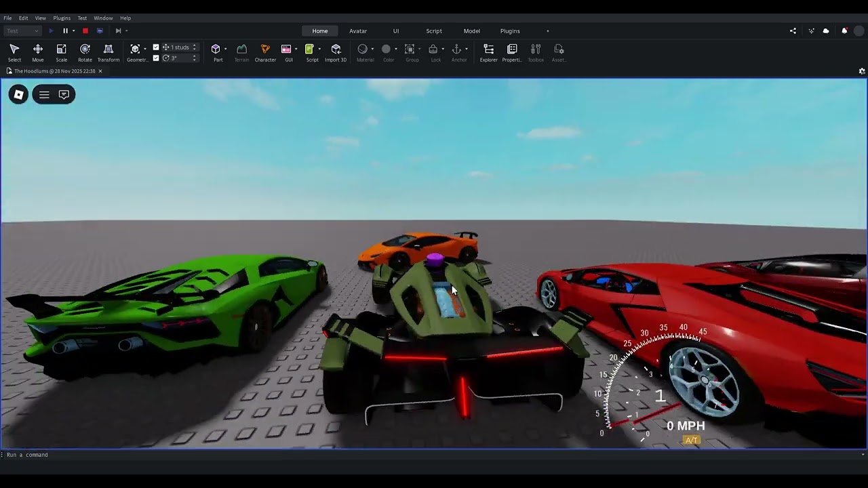Click the cloud save status icon
The width and height of the screenshot is (868, 488).
pos(826,30)
